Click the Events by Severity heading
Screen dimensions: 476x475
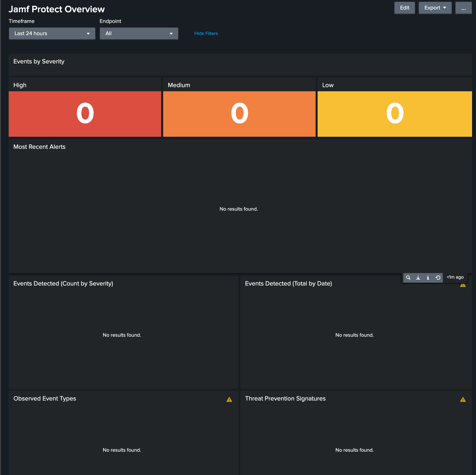tap(39, 61)
